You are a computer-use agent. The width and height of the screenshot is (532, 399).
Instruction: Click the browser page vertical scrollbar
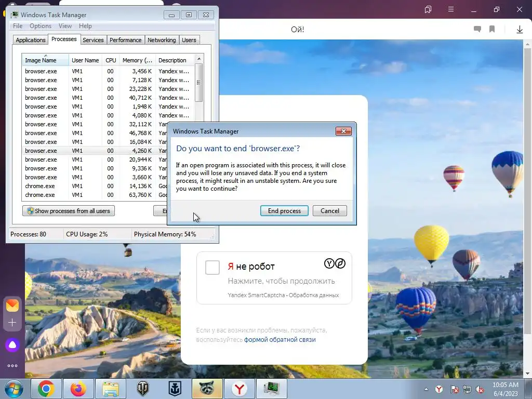pos(527,190)
